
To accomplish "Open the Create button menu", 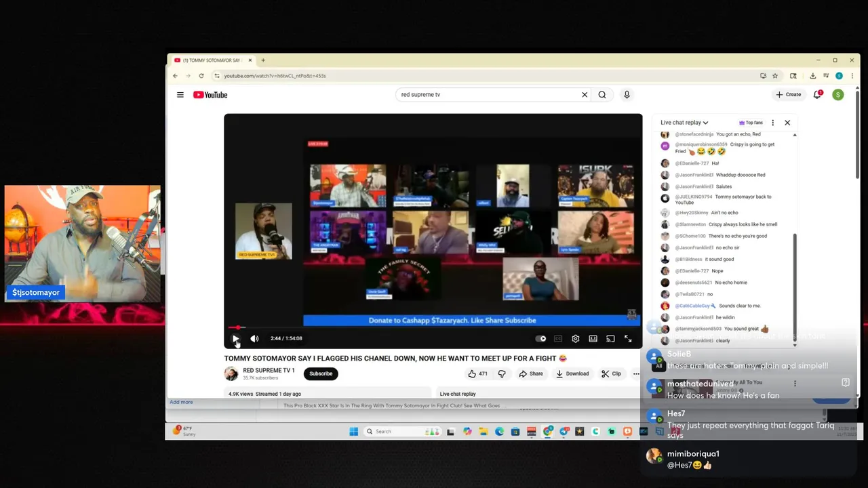I will coord(789,95).
